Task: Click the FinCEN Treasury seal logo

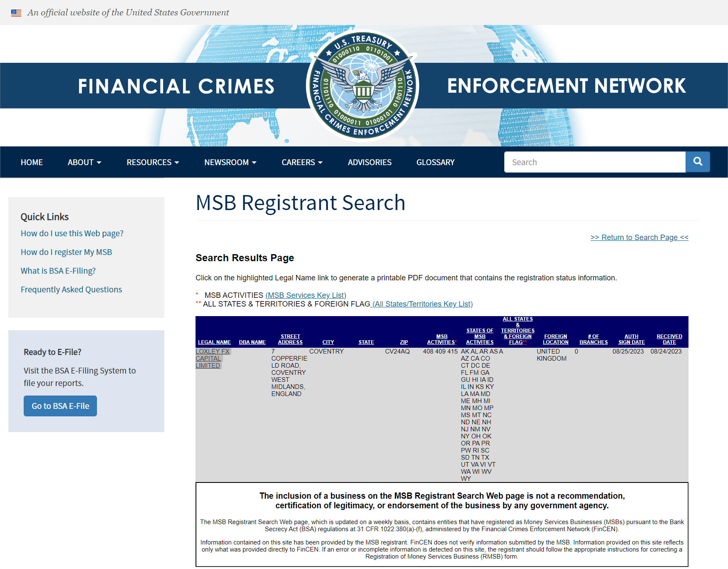Action: point(362,86)
